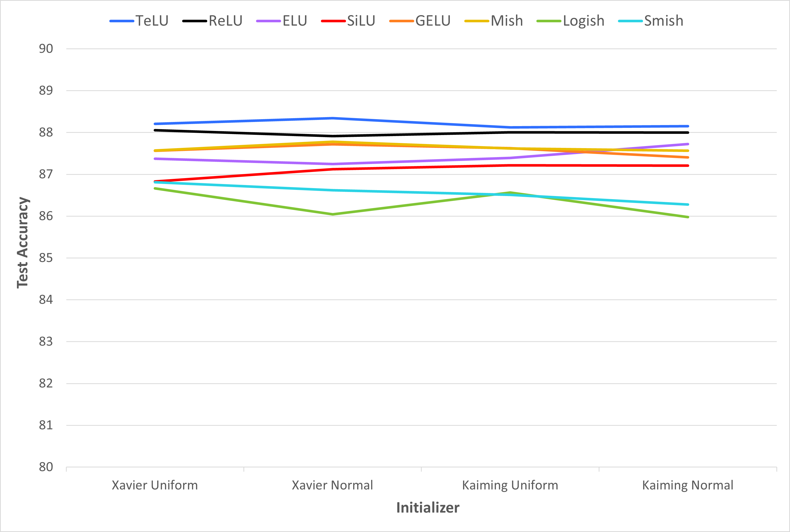790x532 pixels.
Task: Click the Xavier Normal category label
Action: pos(332,485)
